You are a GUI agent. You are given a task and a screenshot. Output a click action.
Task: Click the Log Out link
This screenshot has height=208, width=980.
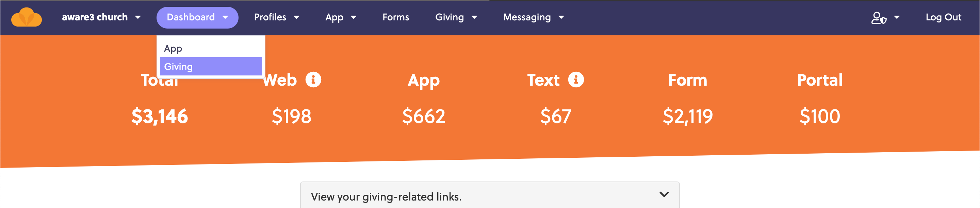[x=944, y=17]
